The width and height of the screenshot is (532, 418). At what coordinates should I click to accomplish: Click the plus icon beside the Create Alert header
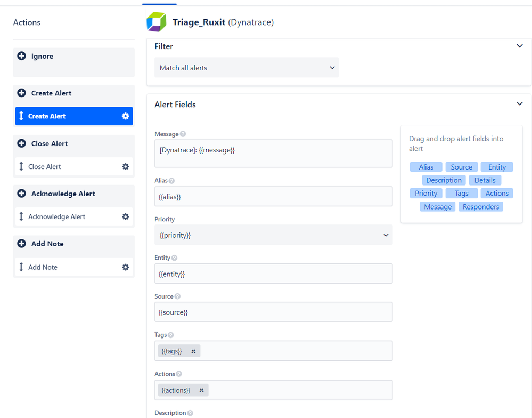tap(21, 93)
